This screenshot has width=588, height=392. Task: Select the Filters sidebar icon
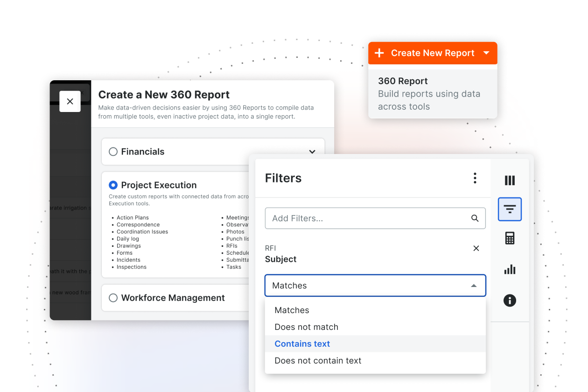point(510,209)
